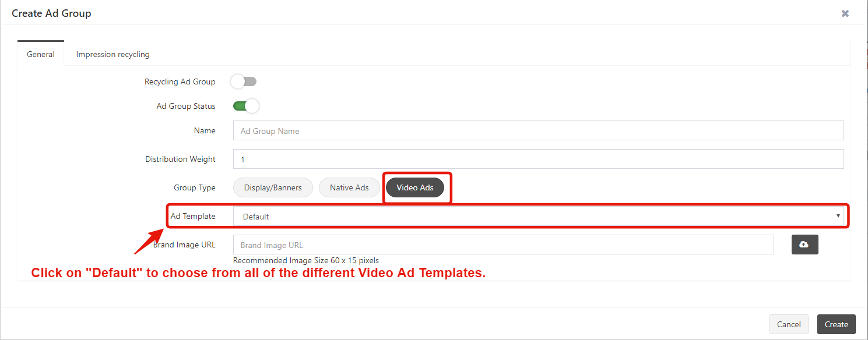Click the Recommended Image Size hint text
The width and height of the screenshot is (868, 340).
tap(306, 260)
